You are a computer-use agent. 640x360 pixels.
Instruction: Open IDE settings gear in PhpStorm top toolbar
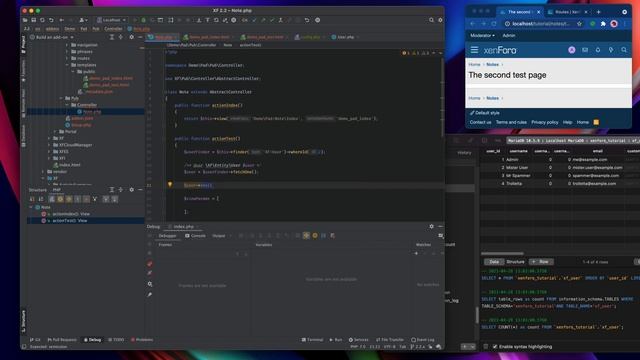(x=440, y=20)
